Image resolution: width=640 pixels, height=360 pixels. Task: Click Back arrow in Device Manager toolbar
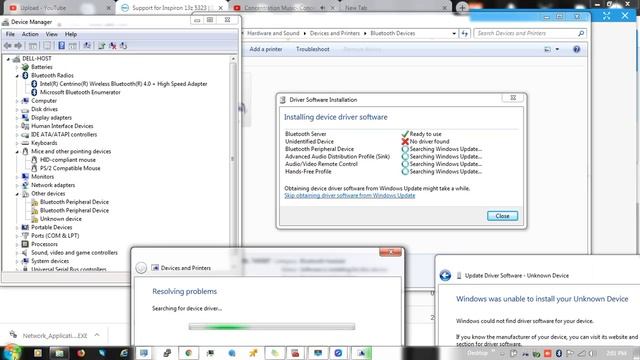click(7, 46)
